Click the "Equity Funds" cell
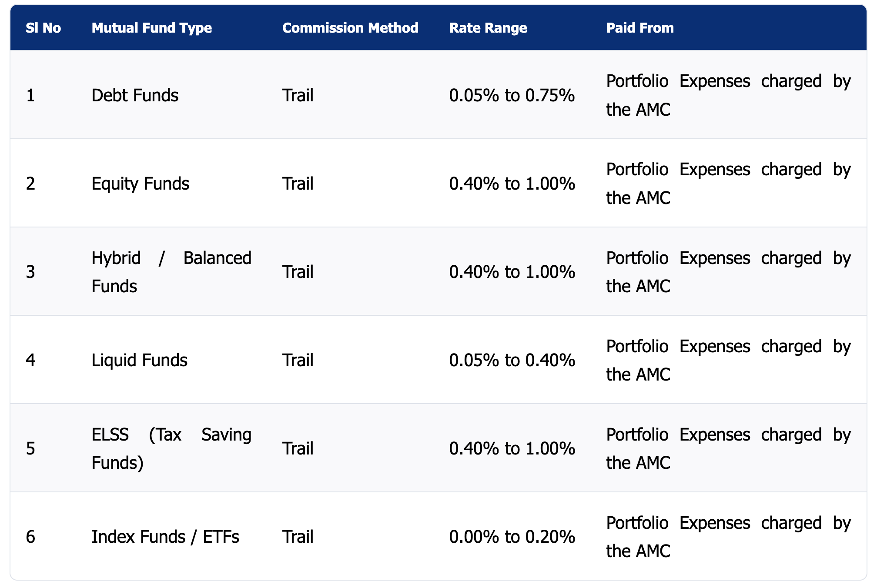 [140, 184]
